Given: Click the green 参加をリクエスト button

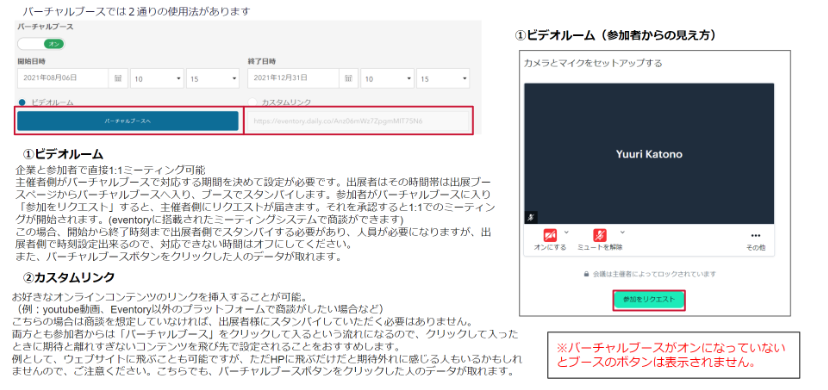Looking at the screenshot, I should click(x=648, y=300).
